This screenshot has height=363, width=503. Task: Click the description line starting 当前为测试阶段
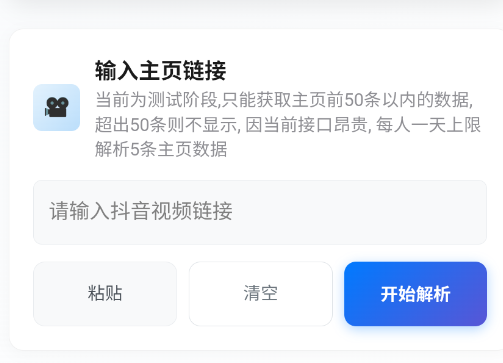coord(284,100)
